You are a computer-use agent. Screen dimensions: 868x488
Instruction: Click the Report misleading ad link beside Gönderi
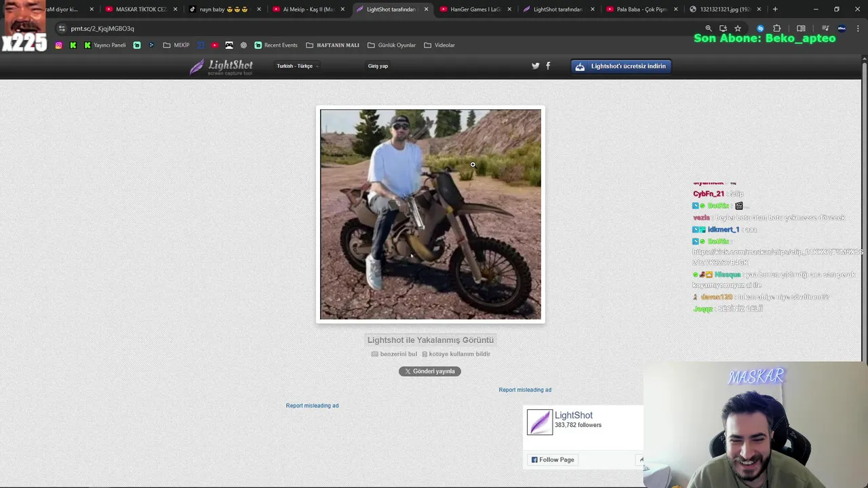point(525,390)
